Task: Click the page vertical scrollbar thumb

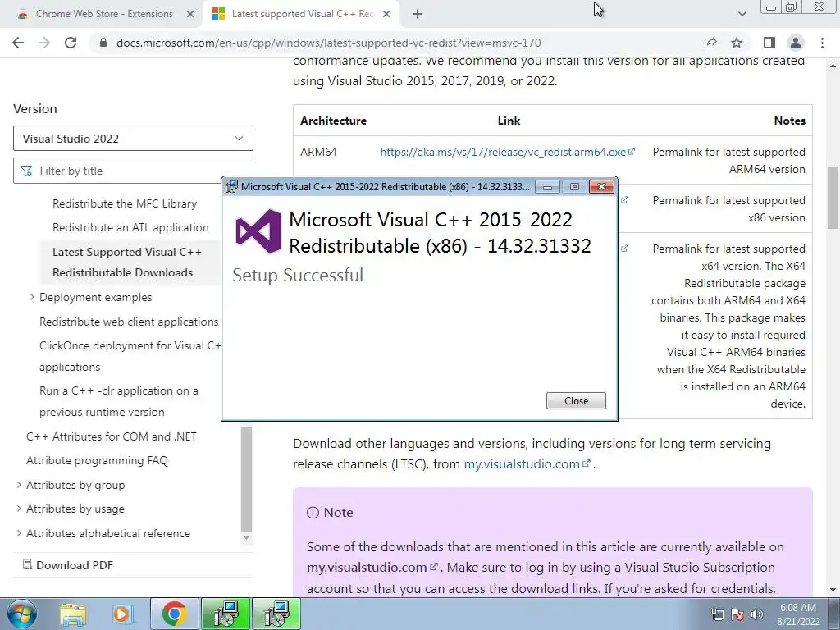Action: click(x=833, y=198)
